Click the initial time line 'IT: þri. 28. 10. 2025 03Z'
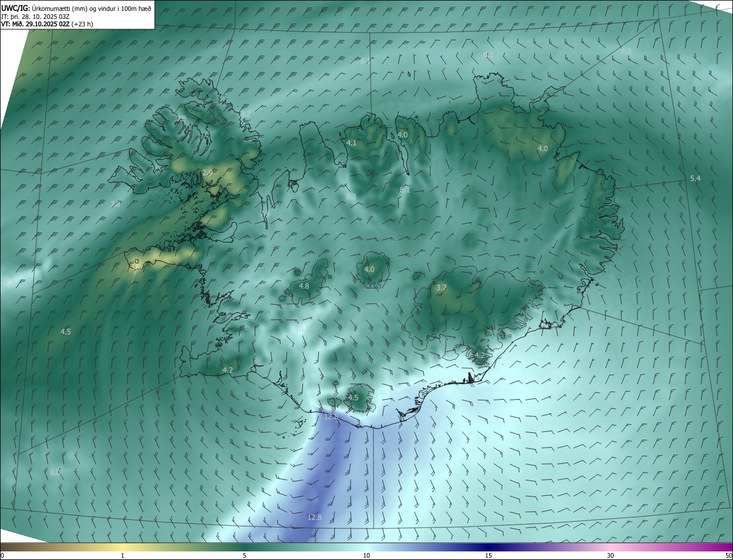This screenshot has width=733, height=560. tap(36, 17)
